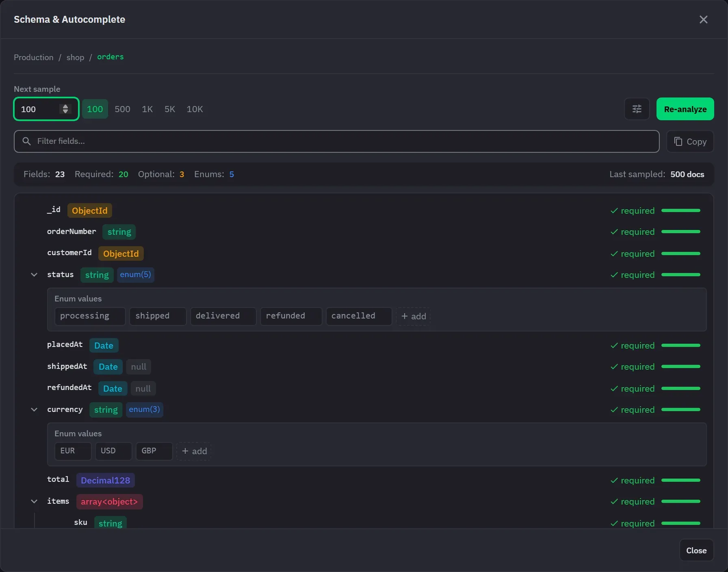The image size is (728, 572).
Task: Select the cancelled enum value
Action: click(x=359, y=316)
